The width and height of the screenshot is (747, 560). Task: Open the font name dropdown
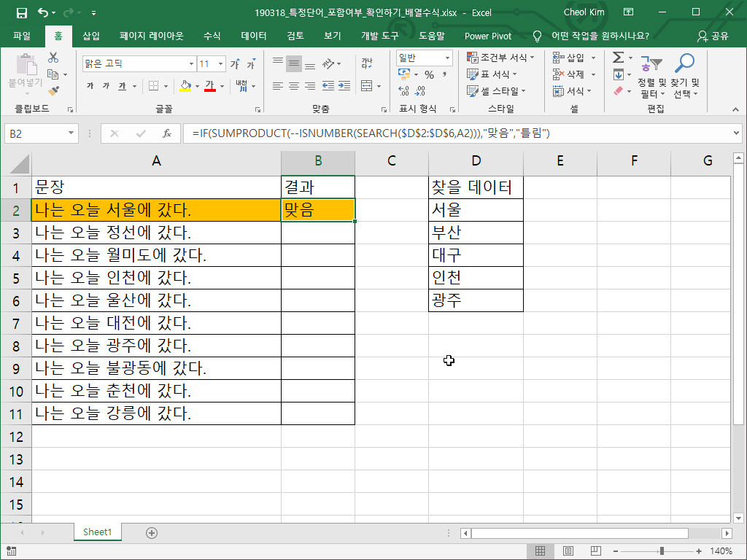[191, 64]
